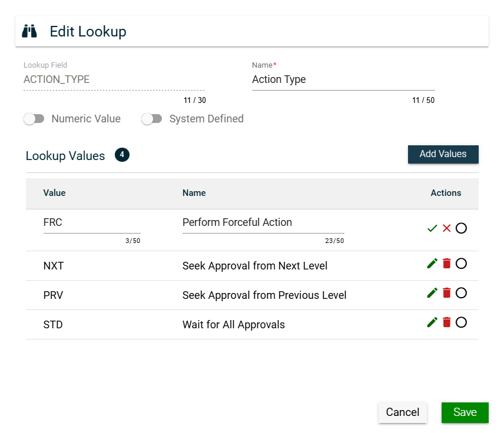Screen dimensions: 504x433
Task: Delete the NXT lookup value row
Action: coord(447,264)
